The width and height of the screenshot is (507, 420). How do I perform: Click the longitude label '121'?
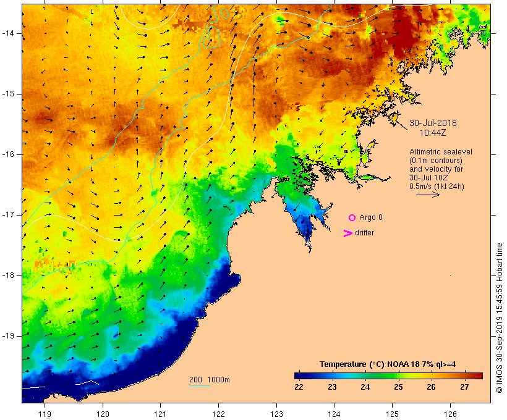[160, 414]
